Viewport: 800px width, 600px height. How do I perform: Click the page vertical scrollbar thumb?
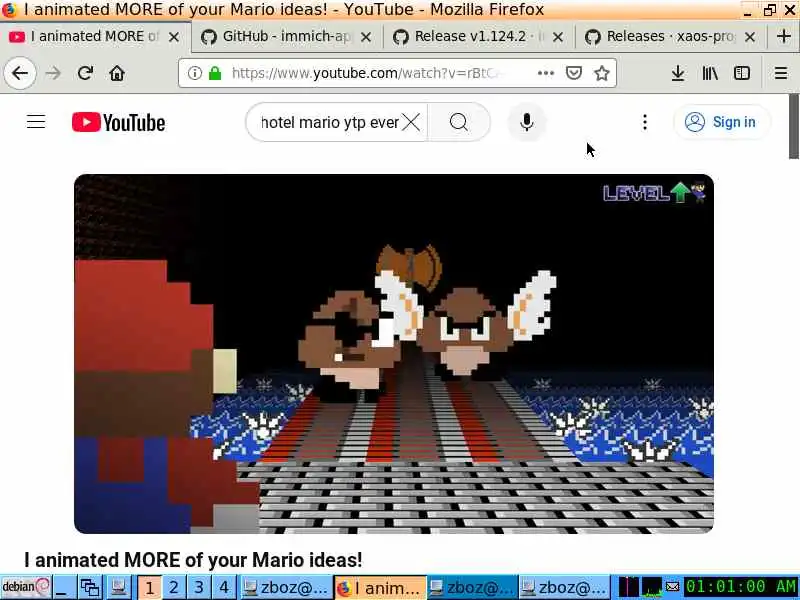[794, 126]
